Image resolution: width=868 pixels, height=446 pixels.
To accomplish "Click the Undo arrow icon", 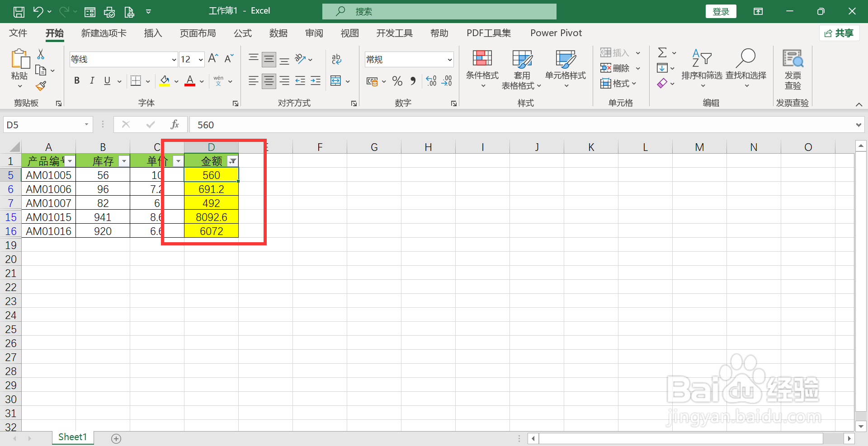I will [x=38, y=12].
